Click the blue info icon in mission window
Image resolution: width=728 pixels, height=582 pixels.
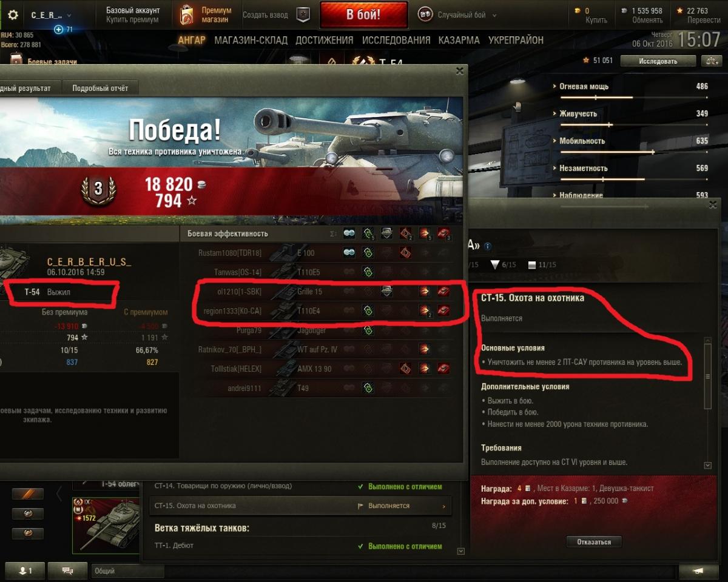[487, 246]
